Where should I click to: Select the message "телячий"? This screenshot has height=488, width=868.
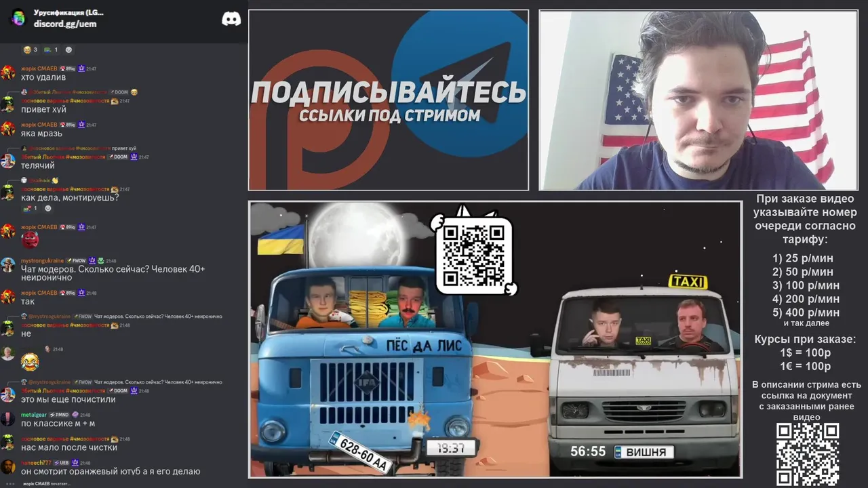(x=38, y=165)
